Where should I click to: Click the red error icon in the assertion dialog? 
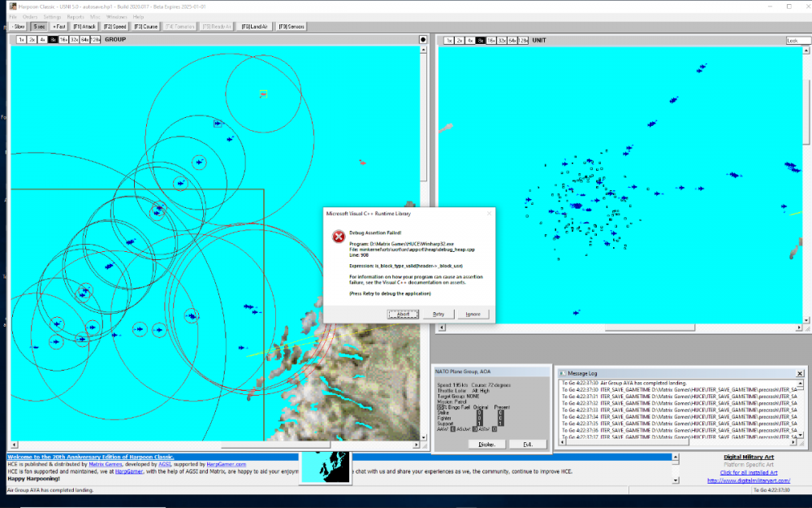tap(338, 237)
